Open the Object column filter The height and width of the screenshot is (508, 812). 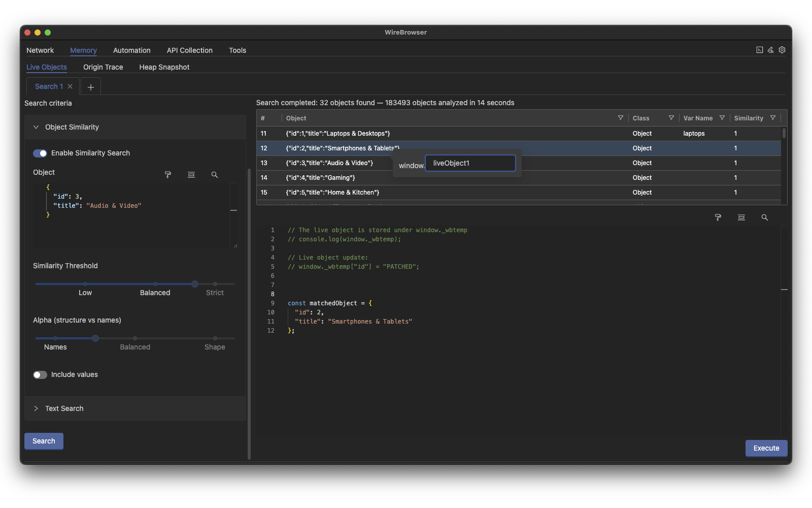click(621, 118)
